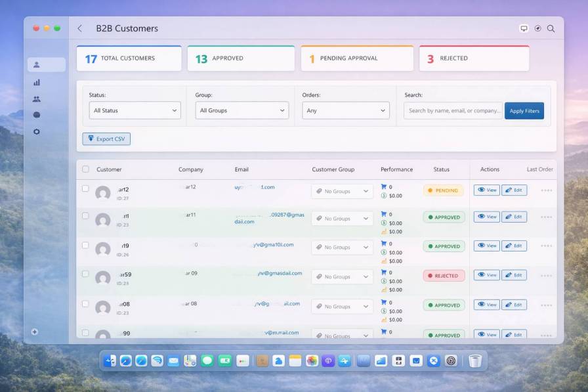Viewport: 588px width, 392px height.
Task: Open the search magnifier in the title bar
Action: [x=551, y=28]
